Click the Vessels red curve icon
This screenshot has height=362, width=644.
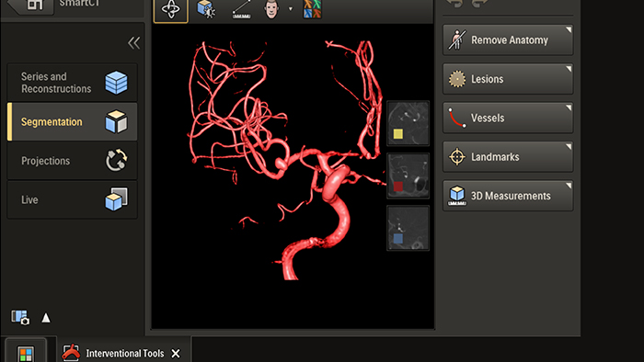click(456, 118)
